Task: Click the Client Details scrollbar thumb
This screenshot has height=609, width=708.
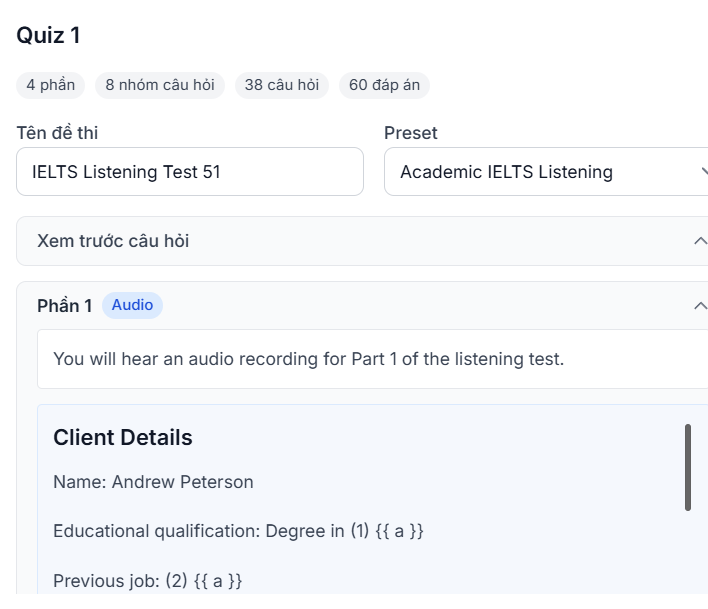Action: pyautogui.click(x=688, y=467)
